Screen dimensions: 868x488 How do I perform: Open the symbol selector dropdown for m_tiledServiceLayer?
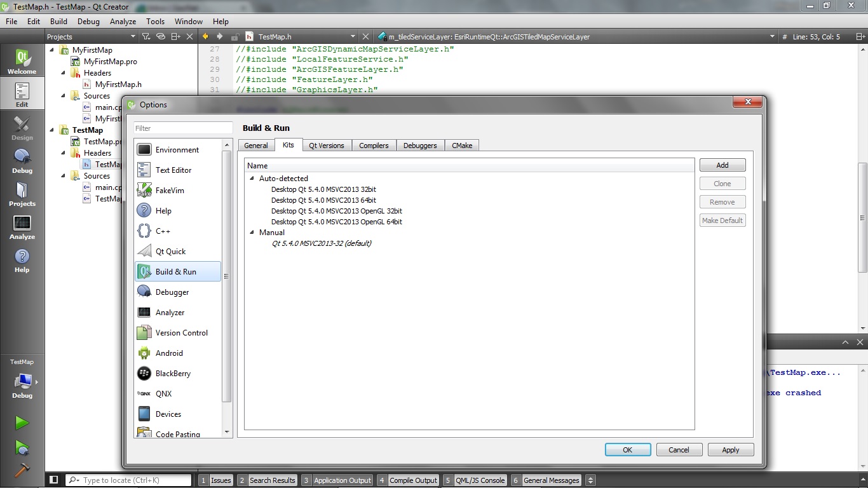pyautogui.click(x=576, y=37)
